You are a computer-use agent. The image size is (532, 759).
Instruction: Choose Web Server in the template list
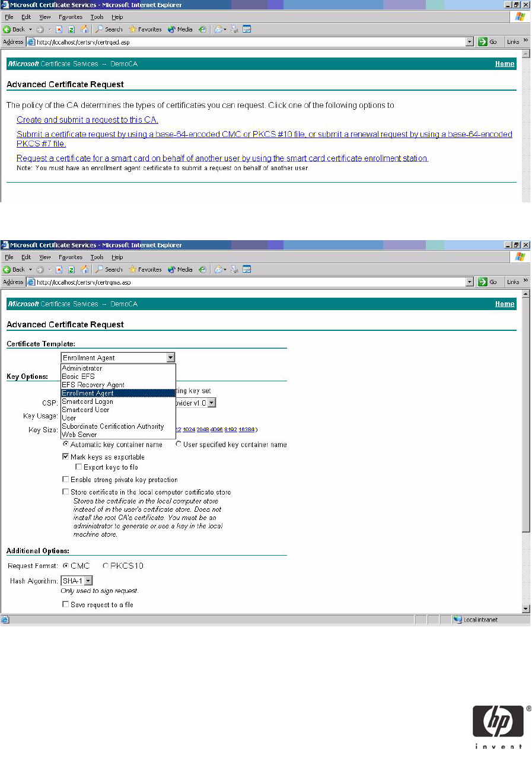coord(119,435)
